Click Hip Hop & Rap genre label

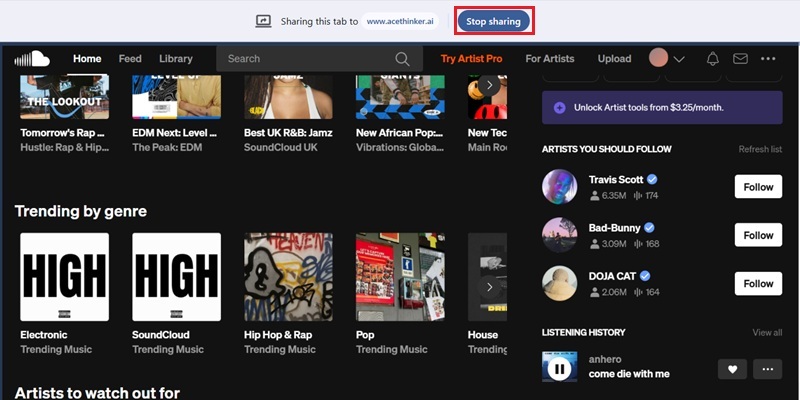pyautogui.click(x=278, y=335)
